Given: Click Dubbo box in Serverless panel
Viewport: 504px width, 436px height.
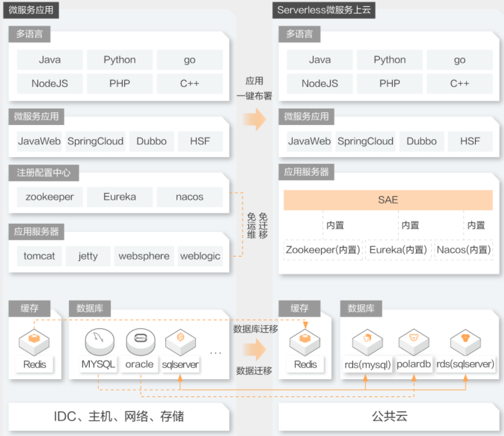Looking at the screenshot, I should [x=421, y=141].
